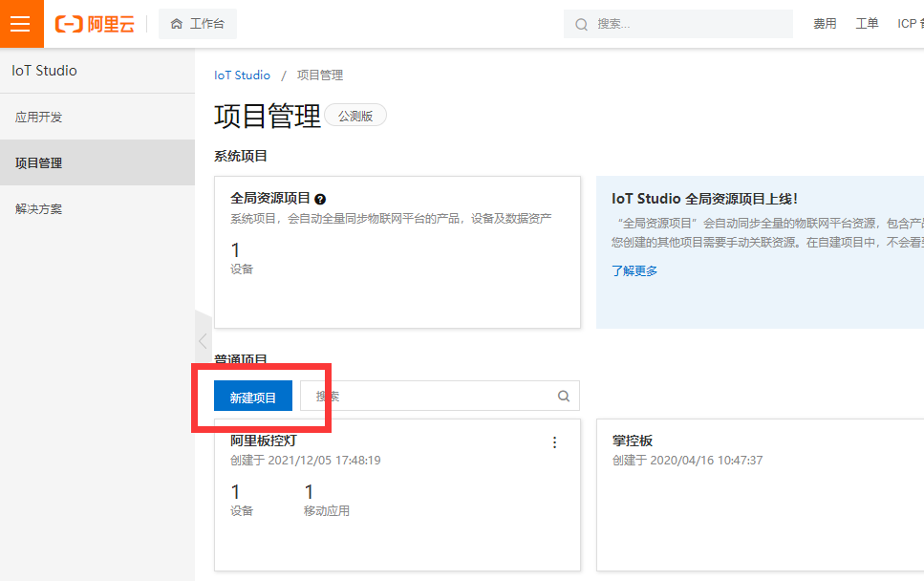Screen dimensions: 924x581
Task: Click the IoT Studio sidebar title
Action: point(44,70)
